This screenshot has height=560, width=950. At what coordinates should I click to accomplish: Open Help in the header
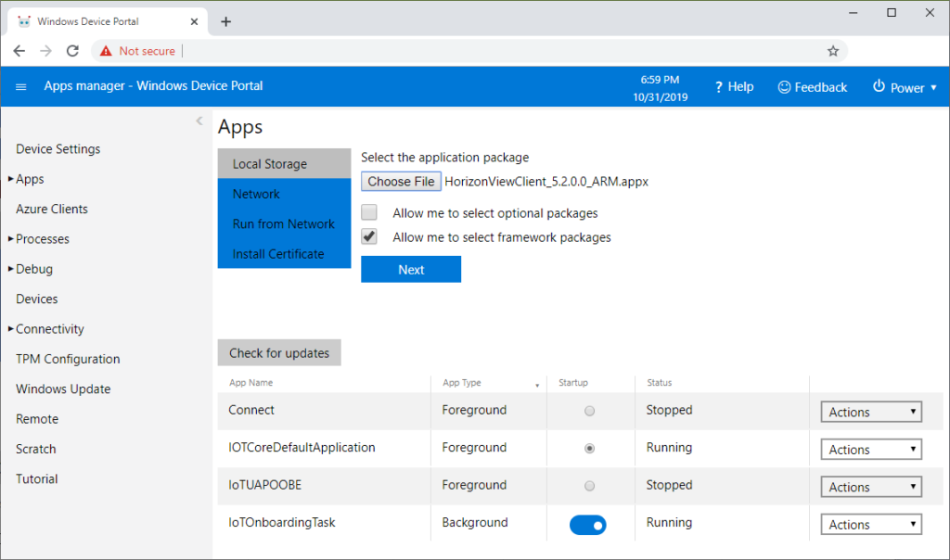coord(734,87)
